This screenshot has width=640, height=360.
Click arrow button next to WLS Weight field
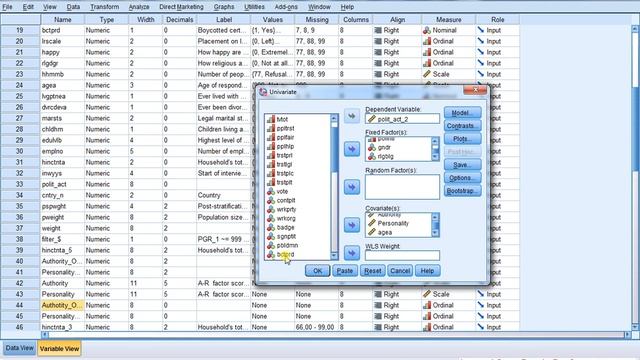351,253
